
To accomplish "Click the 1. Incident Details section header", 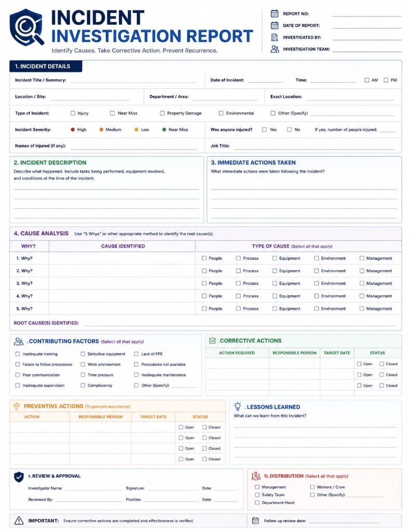I will click(x=46, y=66).
